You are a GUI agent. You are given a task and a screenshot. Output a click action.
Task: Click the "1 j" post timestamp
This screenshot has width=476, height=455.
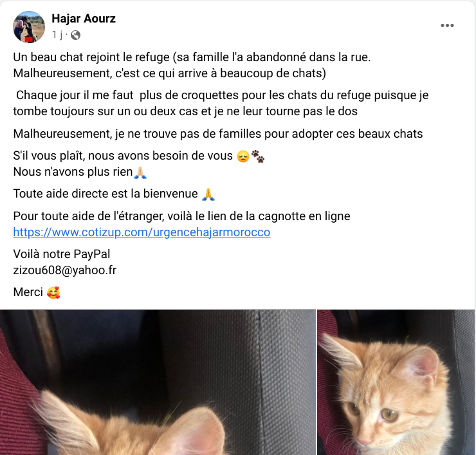pyautogui.click(x=57, y=35)
